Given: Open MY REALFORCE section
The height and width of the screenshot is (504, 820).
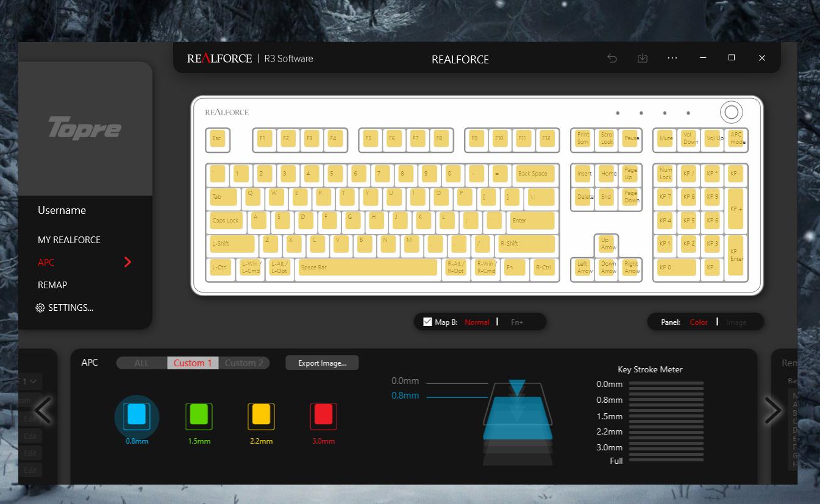Looking at the screenshot, I should (x=69, y=240).
